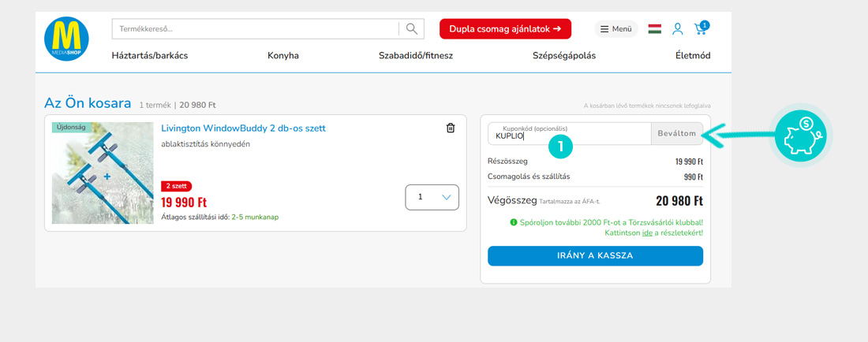The width and height of the screenshot is (868, 342).
Task: Open the Menü hamburger button
Action: click(x=615, y=29)
